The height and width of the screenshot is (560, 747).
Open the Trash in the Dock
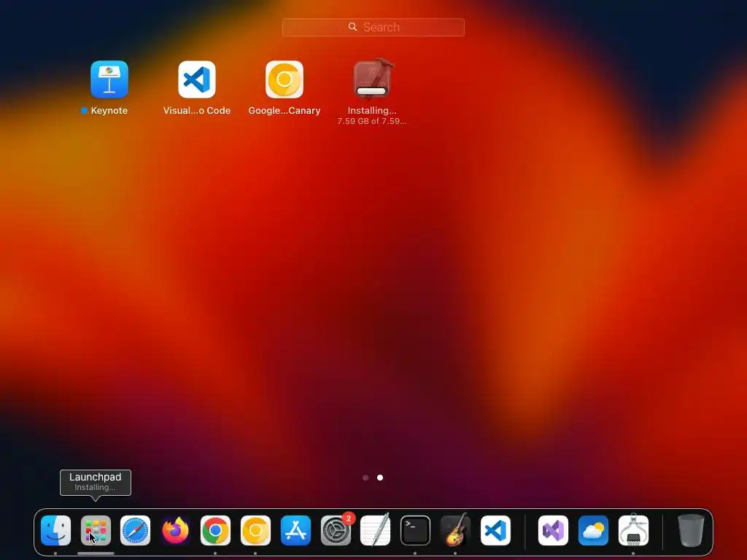[691, 530]
